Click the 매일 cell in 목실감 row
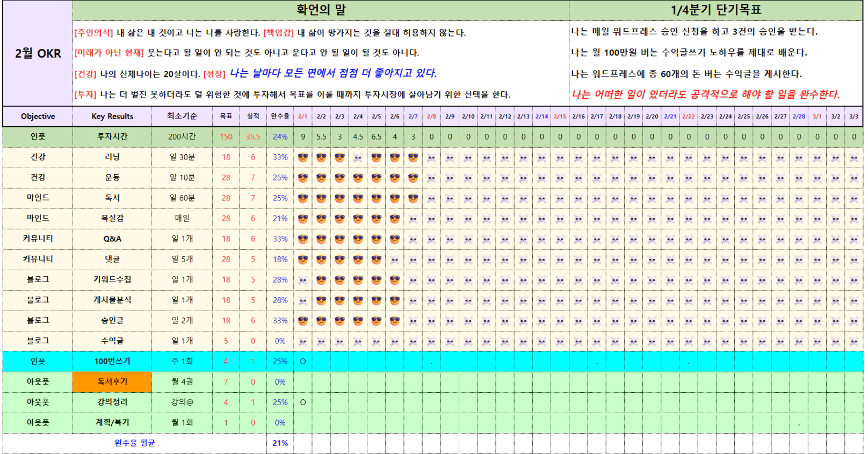This screenshot has width=868, height=454. (x=182, y=219)
